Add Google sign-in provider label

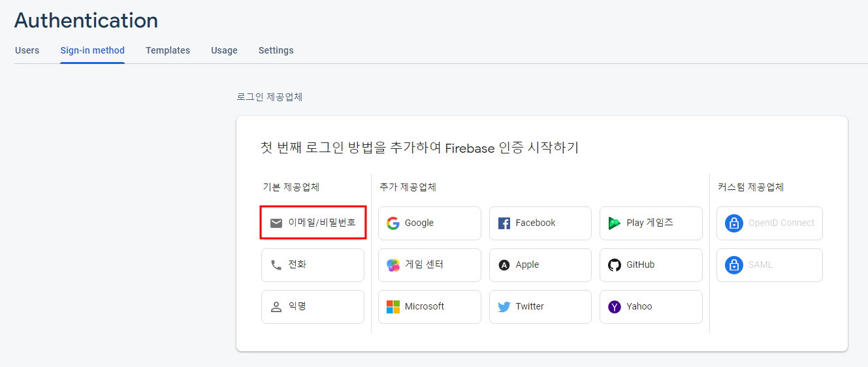click(x=419, y=223)
